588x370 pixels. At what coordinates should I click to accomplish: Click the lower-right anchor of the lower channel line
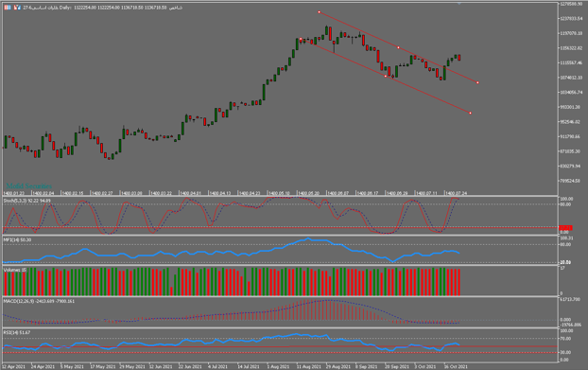click(x=470, y=113)
